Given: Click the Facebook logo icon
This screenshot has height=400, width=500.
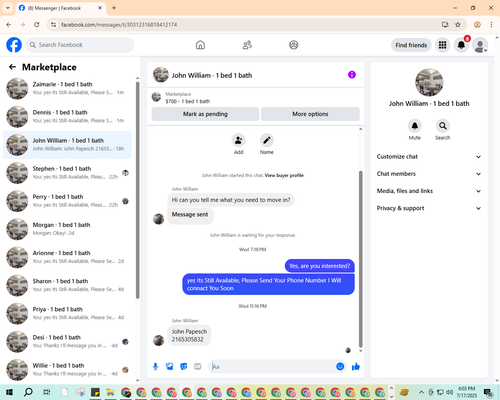Looking at the screenshot, I should (x=14, y=45).
